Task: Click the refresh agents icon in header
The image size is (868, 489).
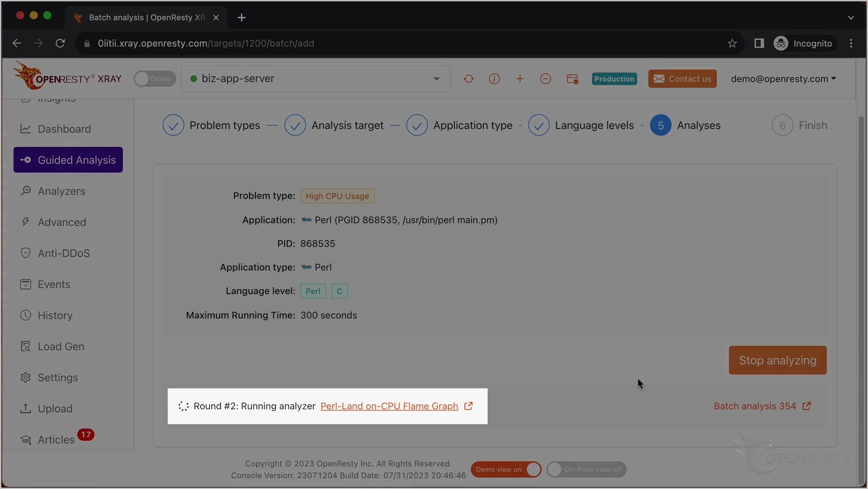Action: 468,79
